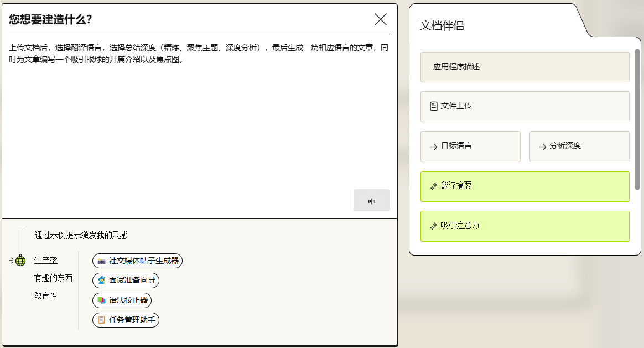Choose 语法校正器 example prompt
644x348 pixels.
point(122,300)
